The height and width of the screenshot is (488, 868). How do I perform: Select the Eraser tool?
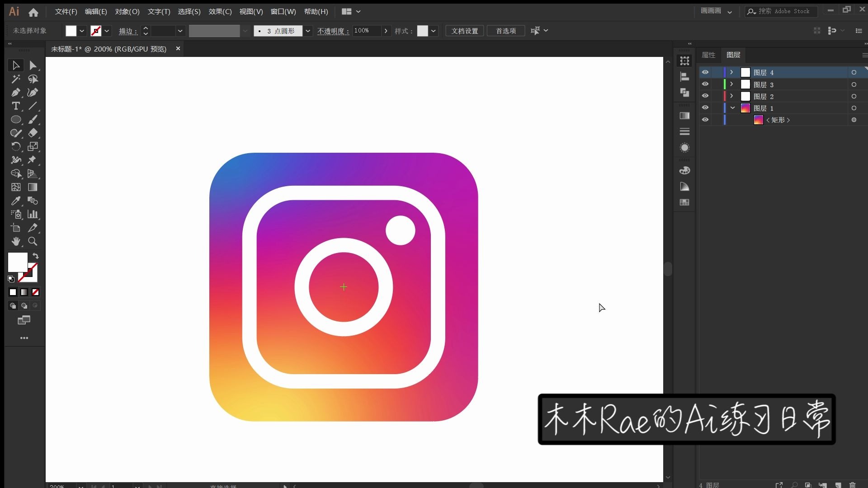coord(33,133)
